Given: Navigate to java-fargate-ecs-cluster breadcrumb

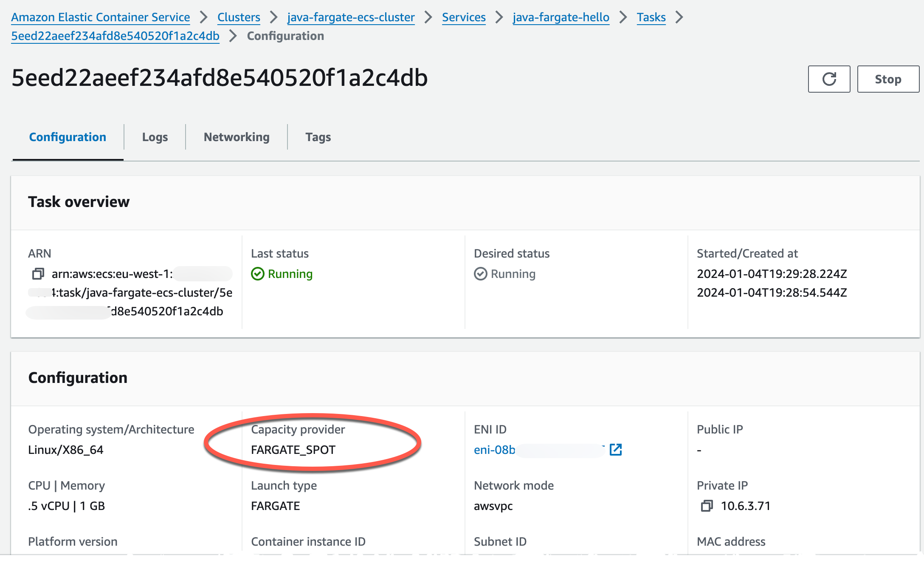Looking at the screenshot, I should point(351,17).
